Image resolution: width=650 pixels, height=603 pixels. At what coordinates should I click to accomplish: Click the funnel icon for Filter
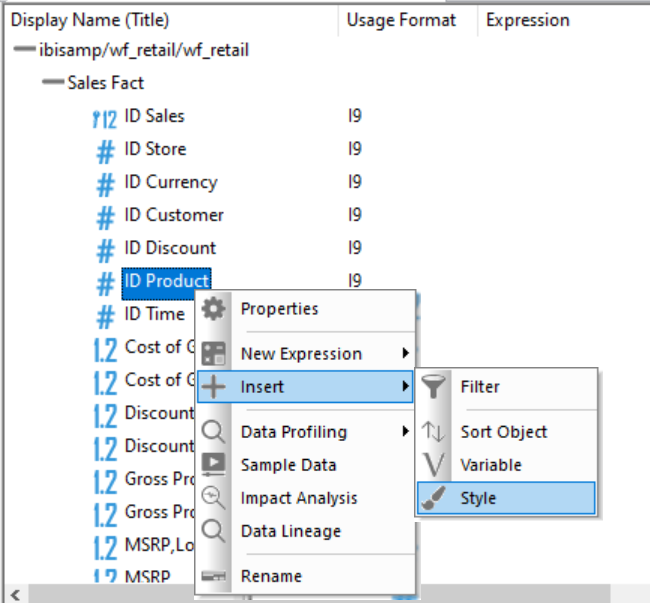433,386
